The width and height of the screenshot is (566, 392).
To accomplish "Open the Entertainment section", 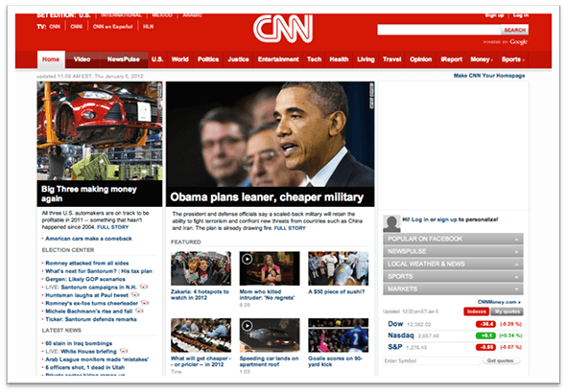I will pyautogui.click(x=278, y=59).
